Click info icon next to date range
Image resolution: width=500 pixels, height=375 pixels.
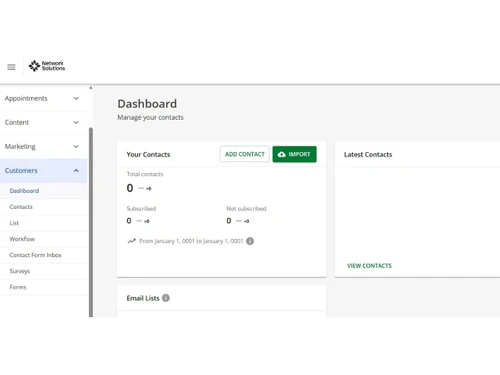coord(250,241)
